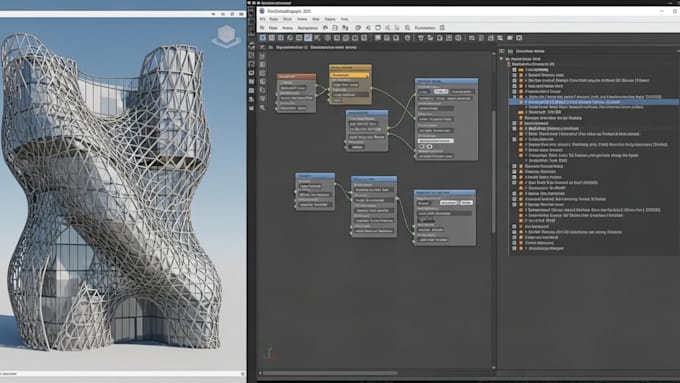Toggle the checkbox on the last tree row
This screenshot has height=383, width=680.
[514, 249]
